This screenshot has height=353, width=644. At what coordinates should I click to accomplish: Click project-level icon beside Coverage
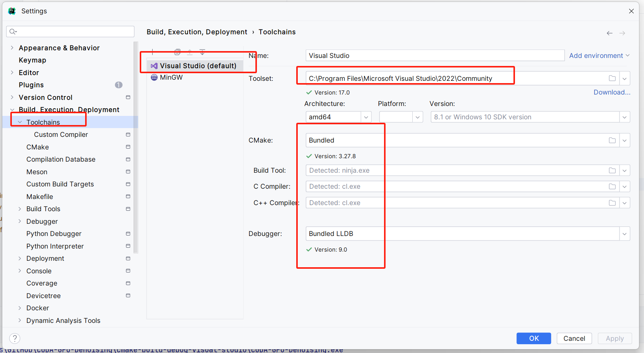tap(128, 283)
